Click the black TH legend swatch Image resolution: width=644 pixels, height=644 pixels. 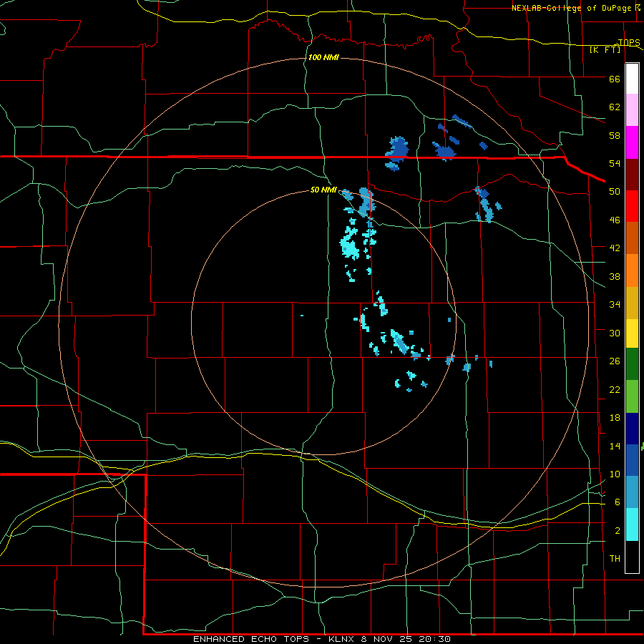click(x=632, y=557)
